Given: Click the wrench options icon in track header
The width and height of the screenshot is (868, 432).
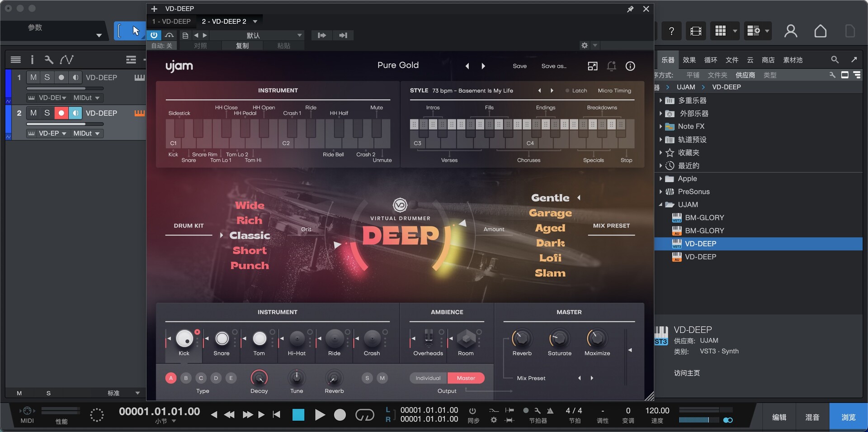Looking at the screenshot, I should point(48,60).
